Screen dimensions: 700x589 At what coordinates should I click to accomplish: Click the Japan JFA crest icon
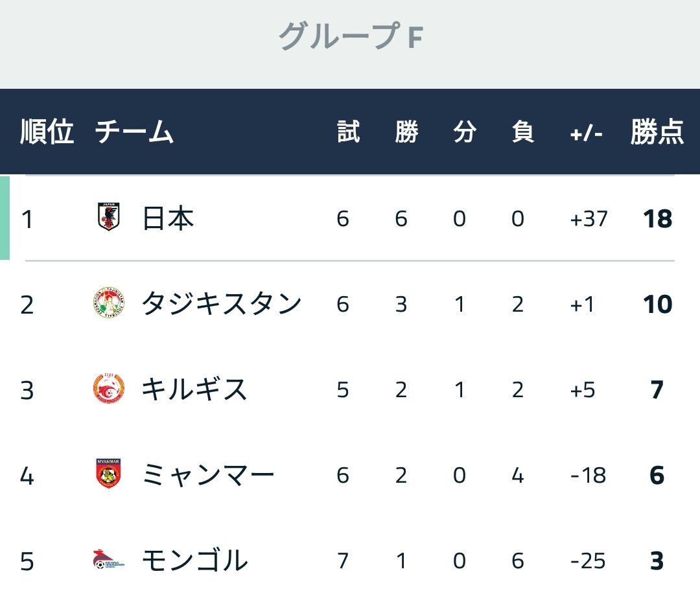(x=108, y=217)
